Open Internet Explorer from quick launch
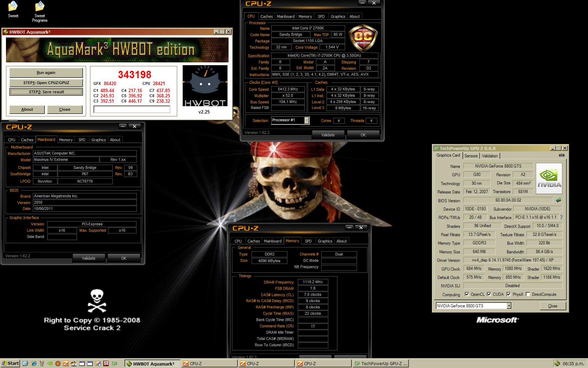 click(x=34, y=363)
